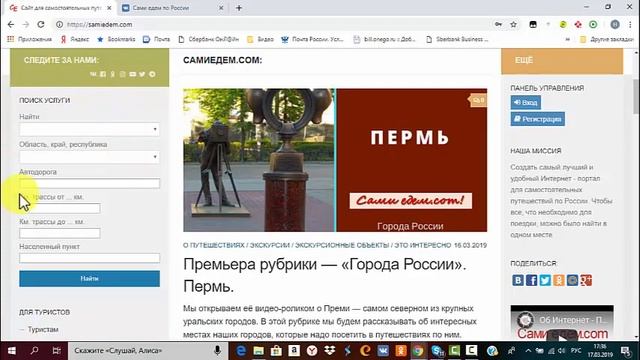
Task: Click the page vertical scrollbar thumb
Action: pyautogui.click(x=636, y=96)
